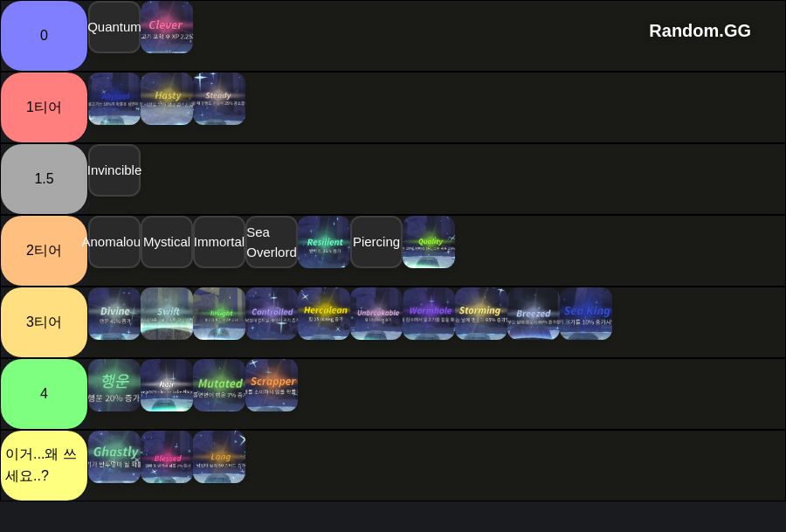The image size is (786, 532).
Task: Select the Quantum text tile
Action: click(114, 27)
